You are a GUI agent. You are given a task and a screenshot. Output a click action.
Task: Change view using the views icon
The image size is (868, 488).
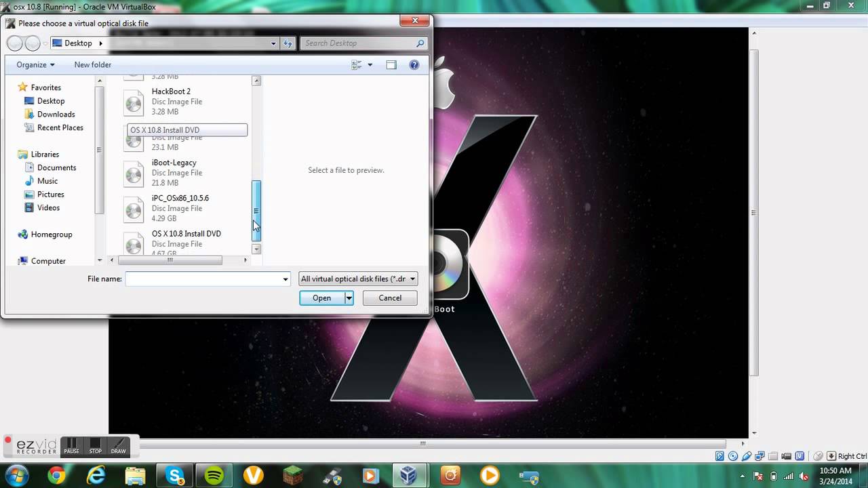click(x=357, y=65)
